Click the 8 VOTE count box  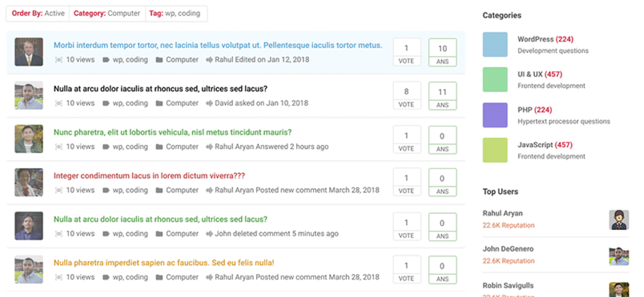(x=406, y=96)
